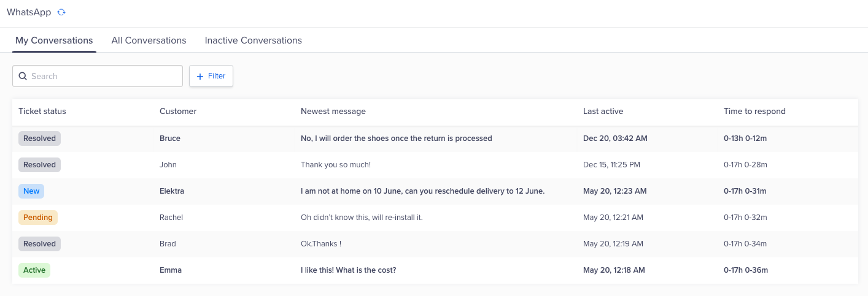Sort by Last active column header
This screenshot has width=868, height=296.
pyautogui.click(x=603, y=112)
